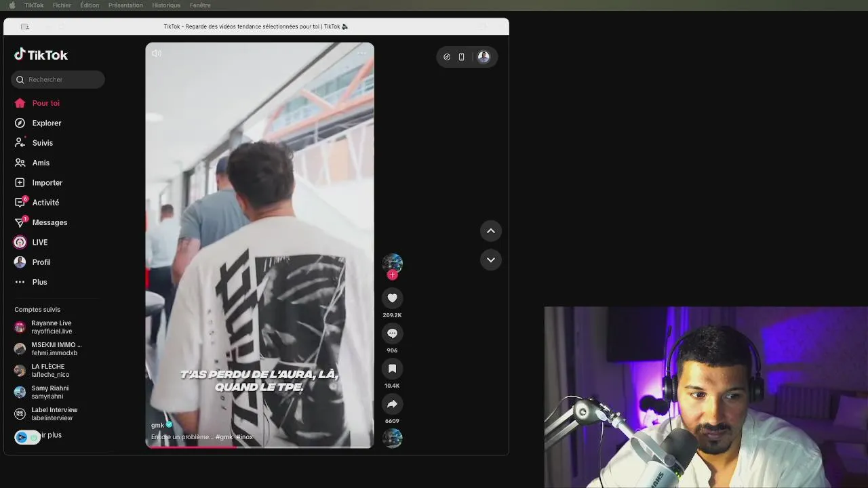
Task: Open the coins icon in top bar
Action: pyautogui.click(x=447, y=57)
